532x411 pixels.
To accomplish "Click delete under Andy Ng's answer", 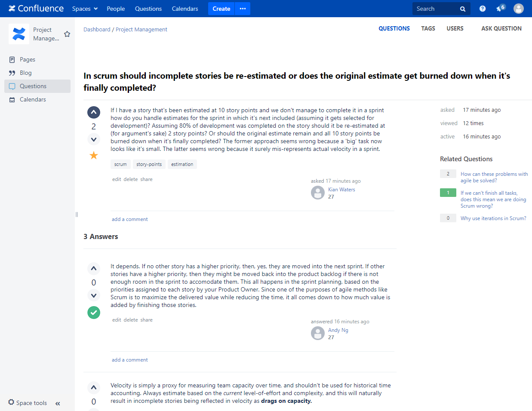I will (131, 320).
